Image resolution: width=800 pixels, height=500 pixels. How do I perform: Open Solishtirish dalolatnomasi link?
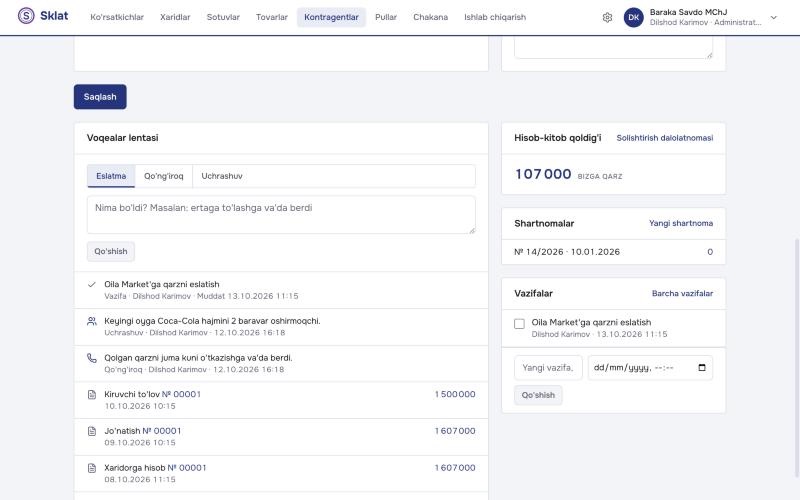click(664, 138)
